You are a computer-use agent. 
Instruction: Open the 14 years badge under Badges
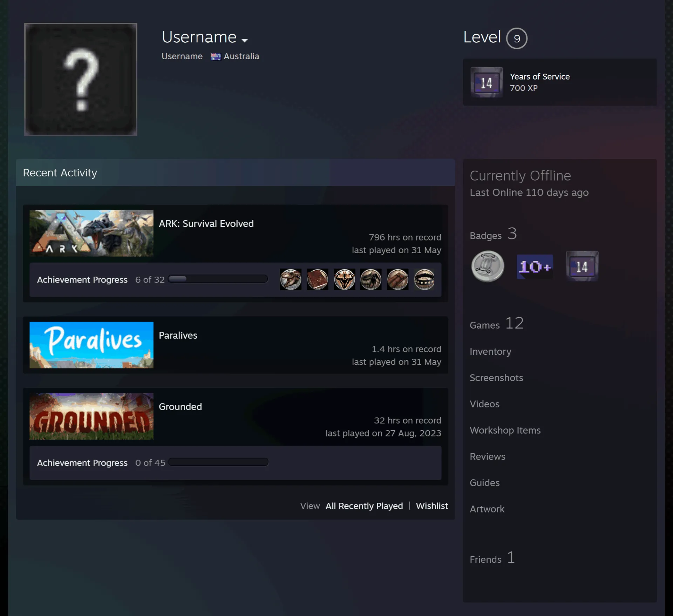pos(582,266)
